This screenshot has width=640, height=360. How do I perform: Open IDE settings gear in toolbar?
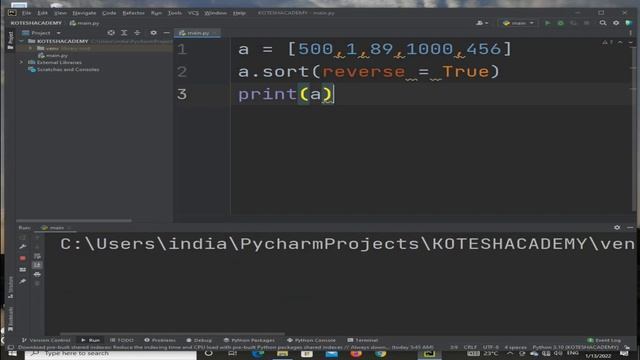616,23
